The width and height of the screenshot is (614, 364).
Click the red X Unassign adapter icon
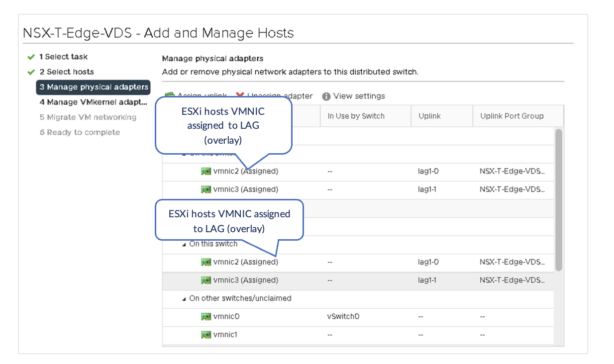coord(240,95)
